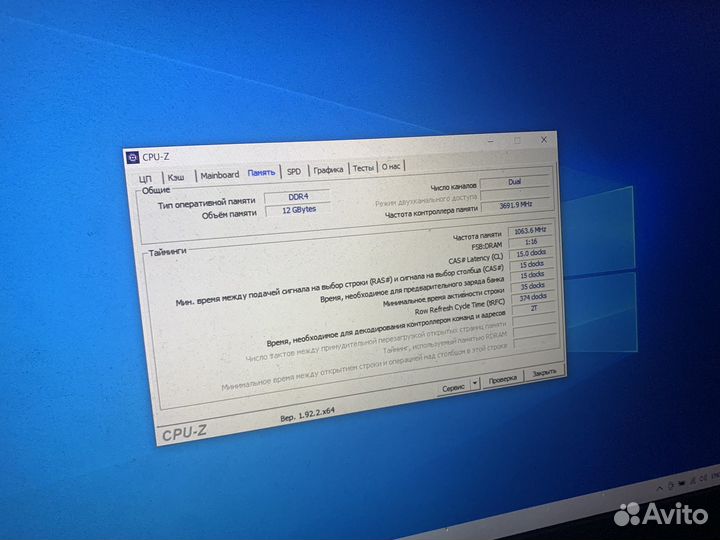Minimize the CPU-Z window

pyautogui.click(x=491, y=141)
